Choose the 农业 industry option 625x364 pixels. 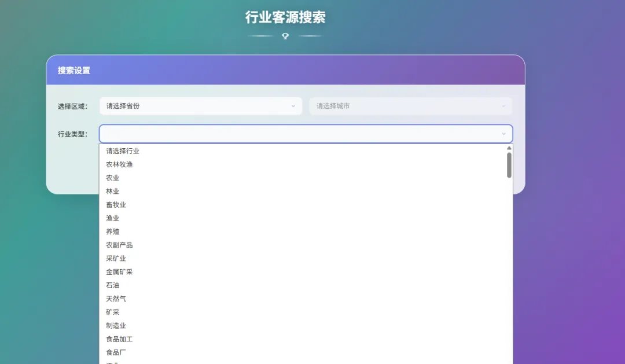pyautogui.click(x=111, y=178)
